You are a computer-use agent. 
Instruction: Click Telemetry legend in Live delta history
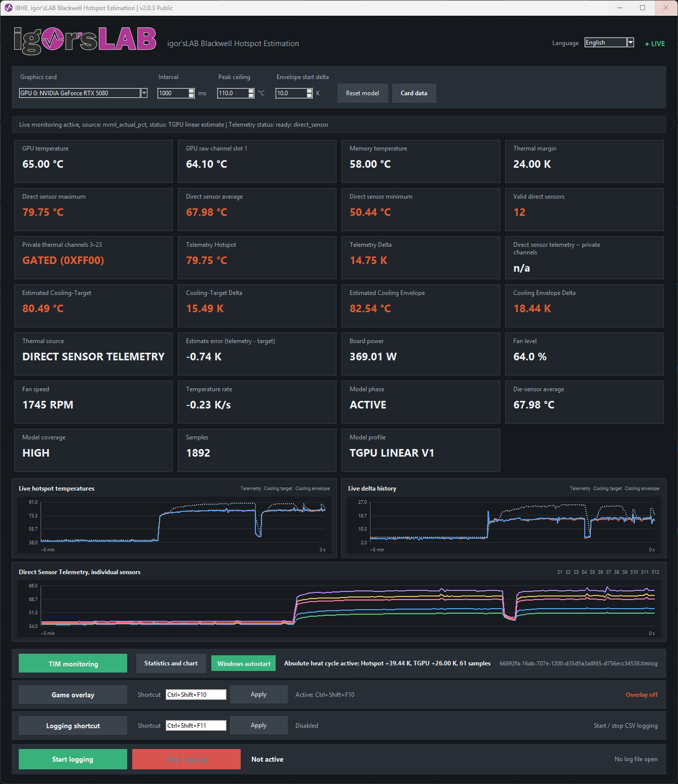[x=580, y=489]
